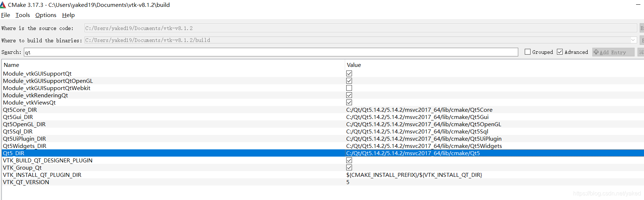Select the Module_vtkViewsQt entry name
The image size is (644, 200).
coord(29,103)
